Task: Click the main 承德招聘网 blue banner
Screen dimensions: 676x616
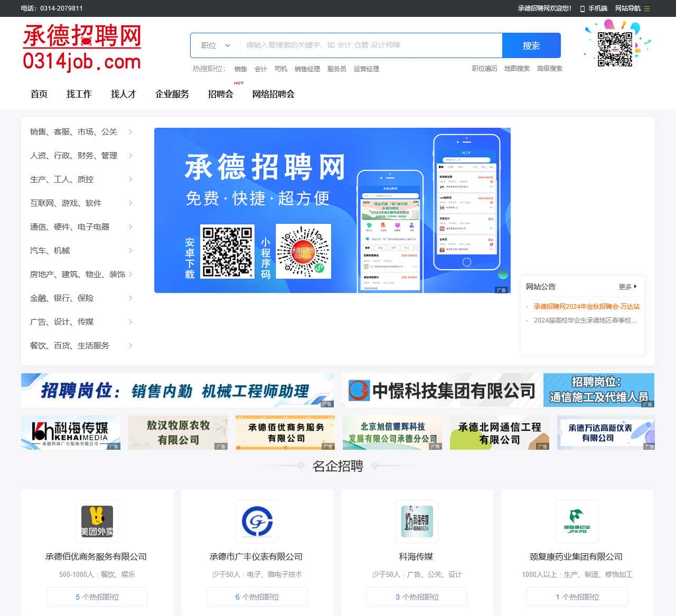Action: click(x=332, y=210)
